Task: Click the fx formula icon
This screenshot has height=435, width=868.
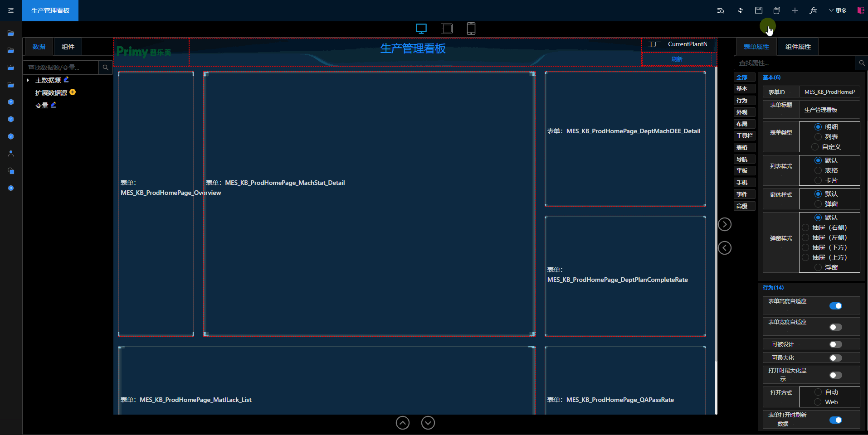Action: [x=813, y=10]
